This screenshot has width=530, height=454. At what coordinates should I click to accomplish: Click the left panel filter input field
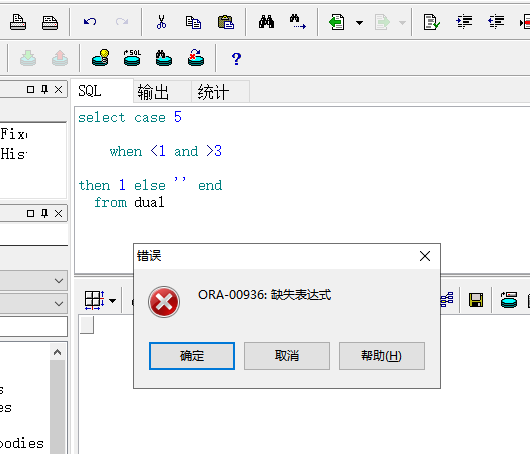coord(33,327)
